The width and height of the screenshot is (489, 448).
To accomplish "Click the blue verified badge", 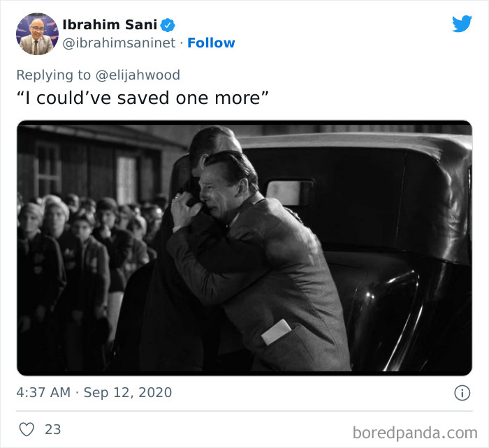I will 168,25.
